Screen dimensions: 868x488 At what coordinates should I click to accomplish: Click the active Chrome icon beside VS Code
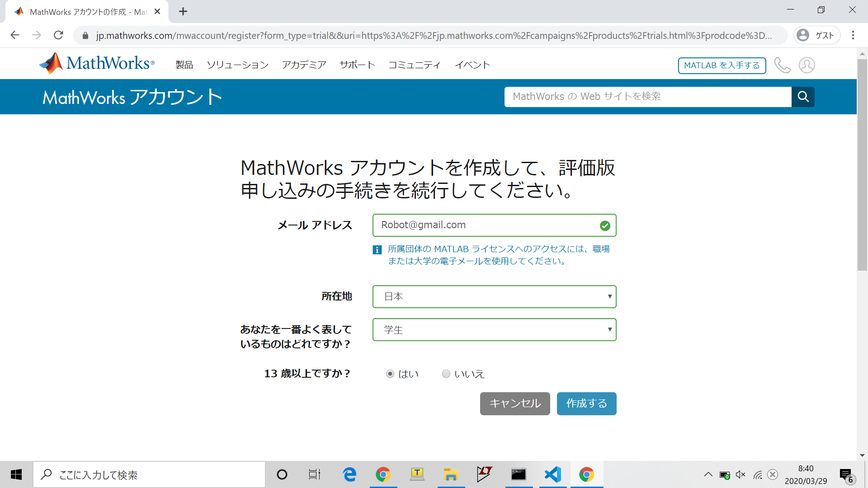click(x=586, y=474)
